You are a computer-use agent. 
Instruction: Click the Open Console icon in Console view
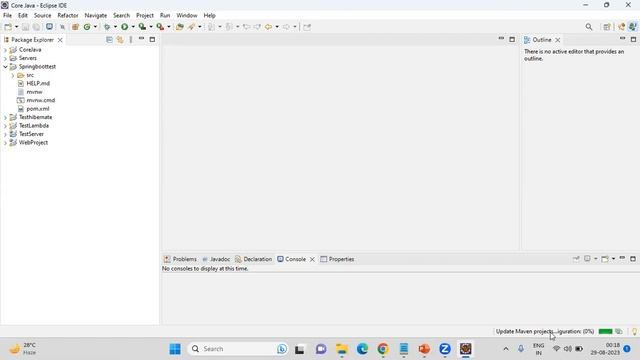click(604, 259)
